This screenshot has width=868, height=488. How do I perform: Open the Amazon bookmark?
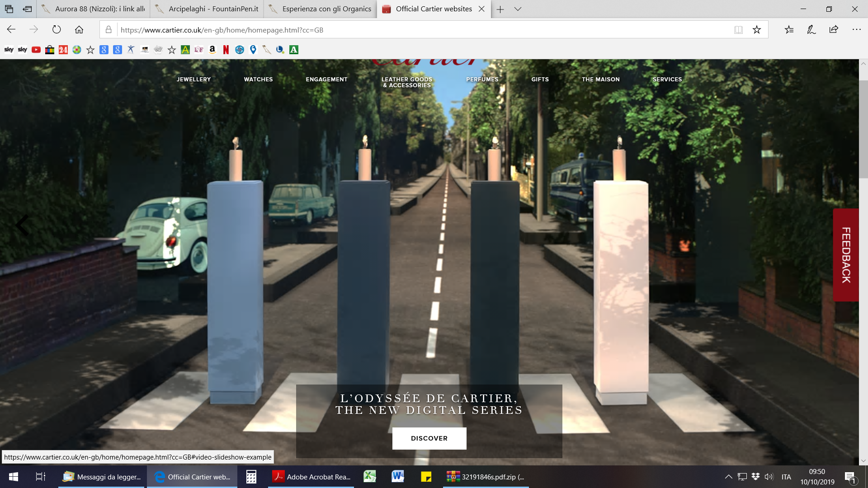click(x=212, y=50)
